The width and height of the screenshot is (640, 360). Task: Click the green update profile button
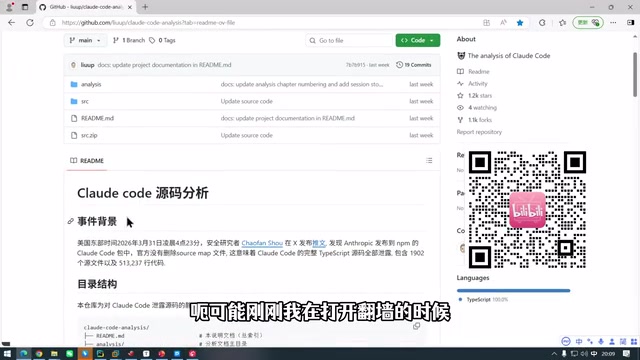coord(588,22)
